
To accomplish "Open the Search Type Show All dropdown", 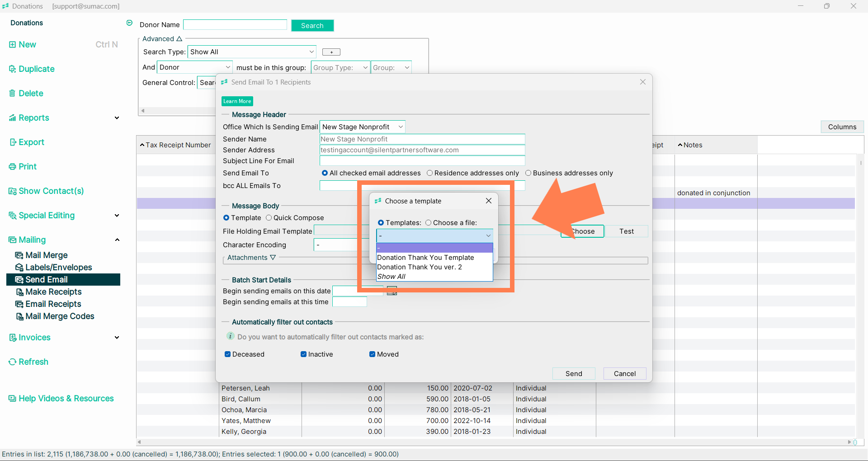I will (252, 52).
